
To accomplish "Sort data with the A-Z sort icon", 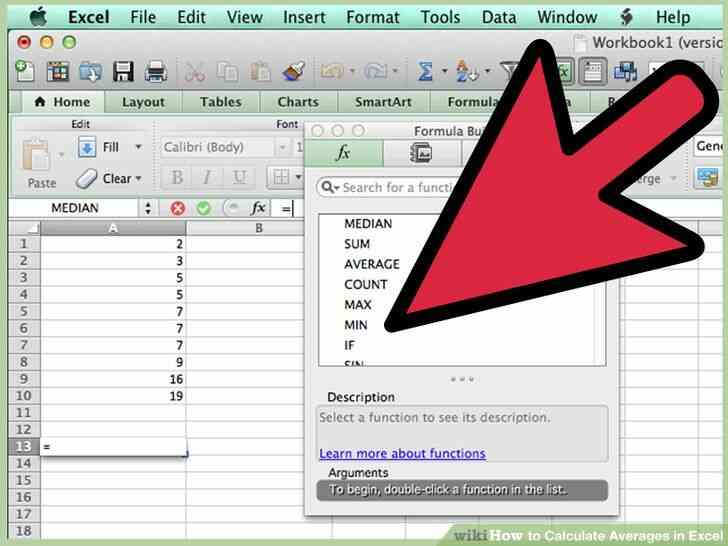I will [x=466, y=72].
